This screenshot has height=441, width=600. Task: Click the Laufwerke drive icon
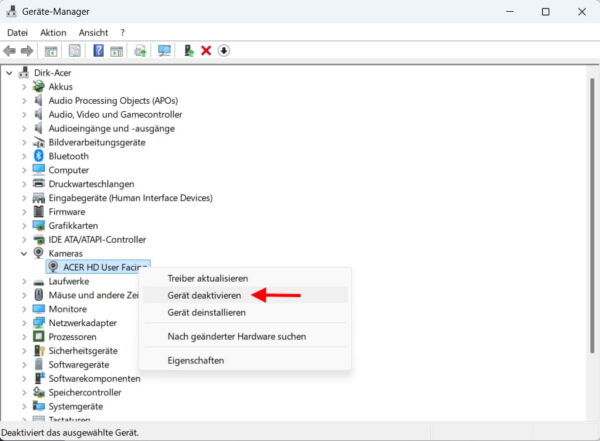click(x=39, y=282)
